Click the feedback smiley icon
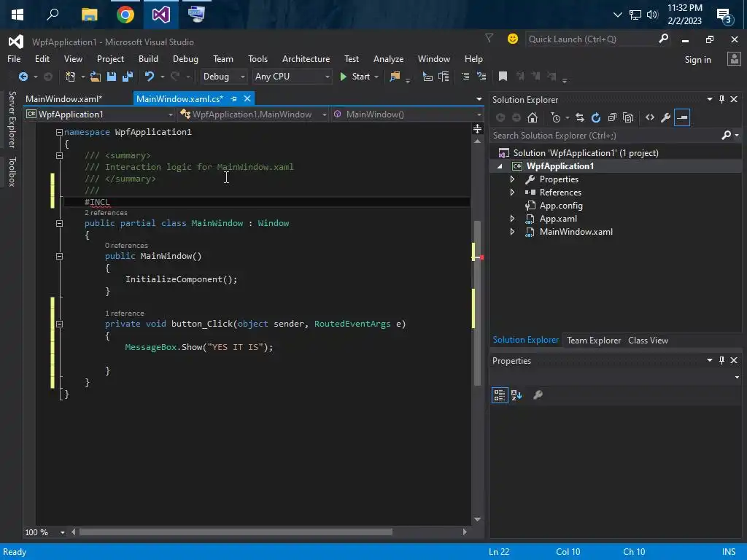Screen dimensions: 747x560 [x=513, y=39]
